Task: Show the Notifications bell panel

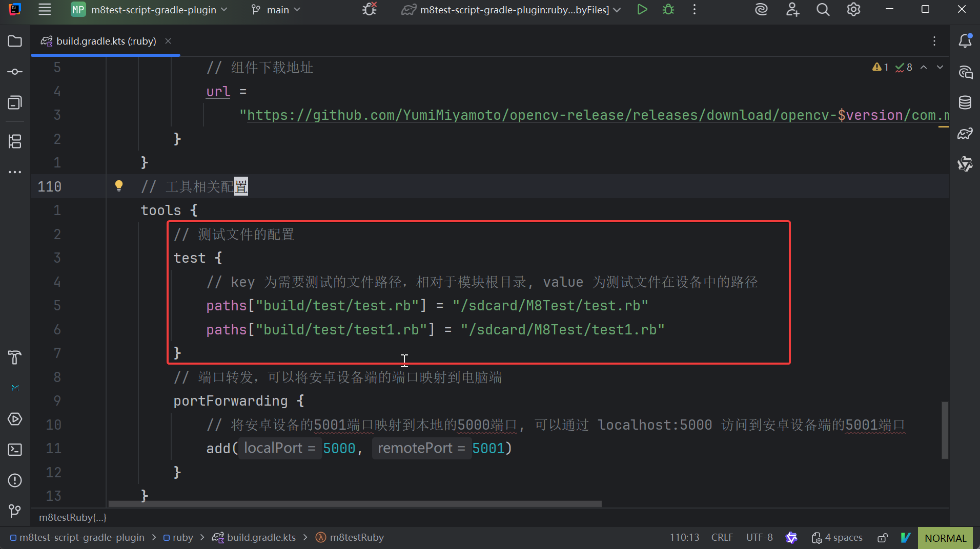Action: tap(965, 41)
